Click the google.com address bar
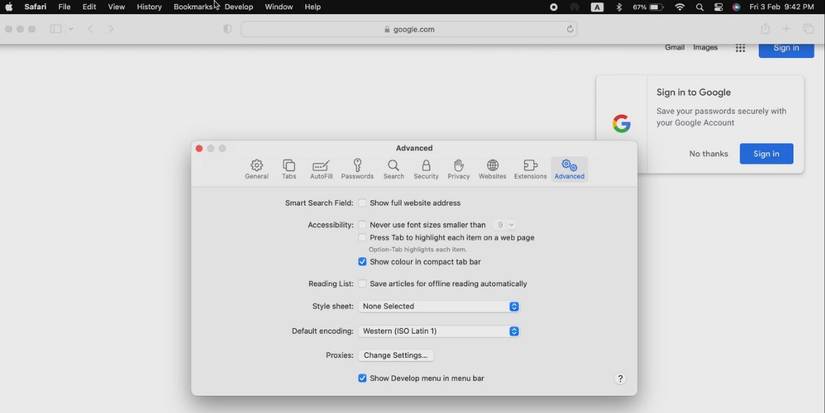825x413 pixels. coord(408,29)
